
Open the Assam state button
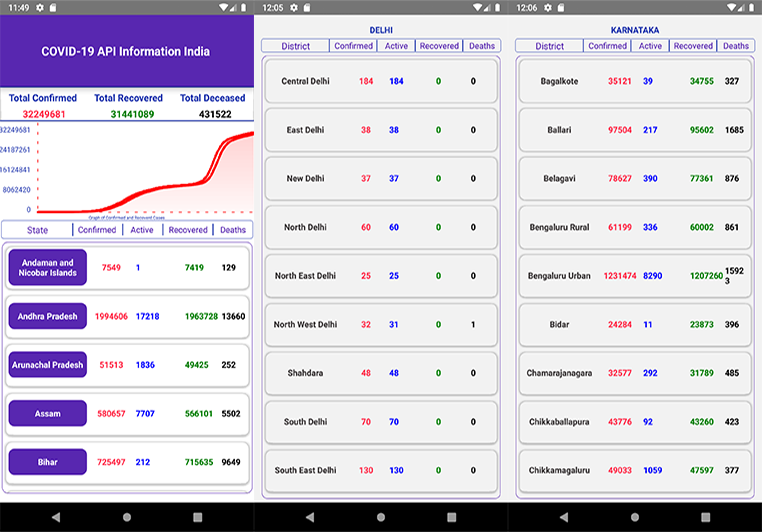47,413
